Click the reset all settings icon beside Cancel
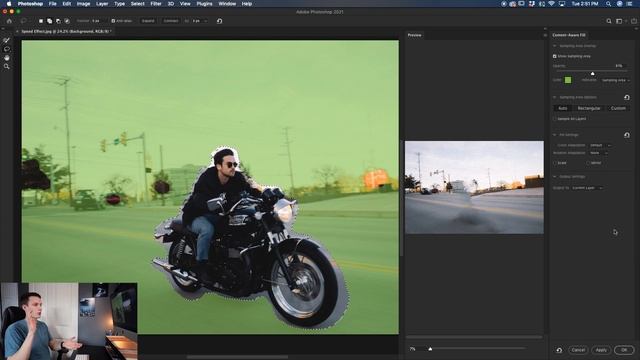 coord(559,350)
